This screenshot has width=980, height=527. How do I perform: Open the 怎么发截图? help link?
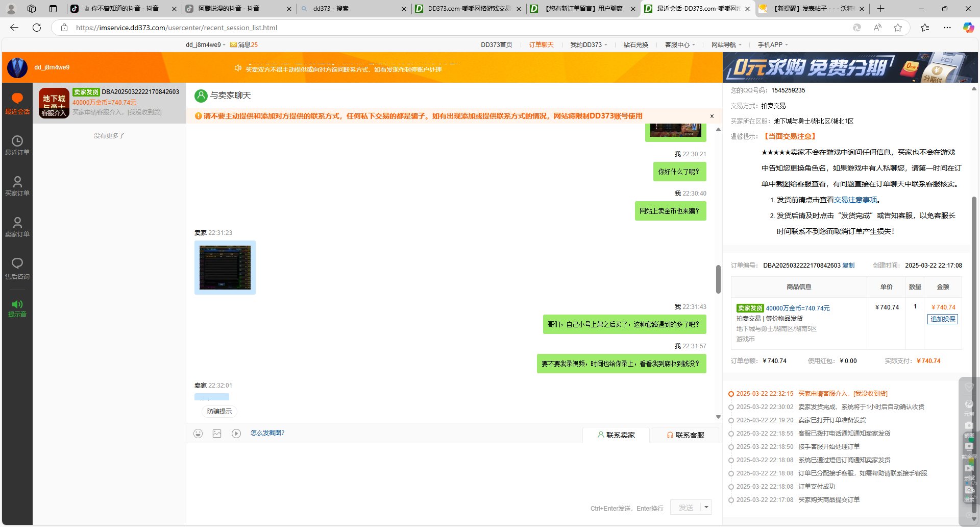[x=267, y=433]
